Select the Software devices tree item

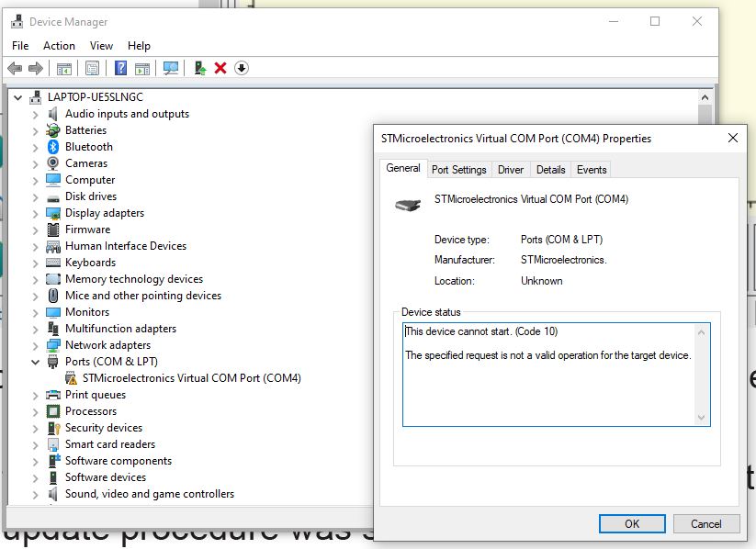106,477
